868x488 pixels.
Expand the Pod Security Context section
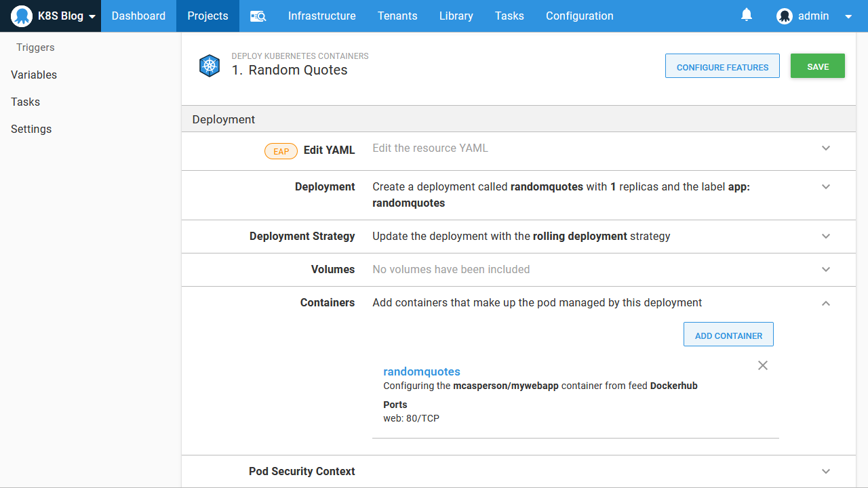click(826, 472)
